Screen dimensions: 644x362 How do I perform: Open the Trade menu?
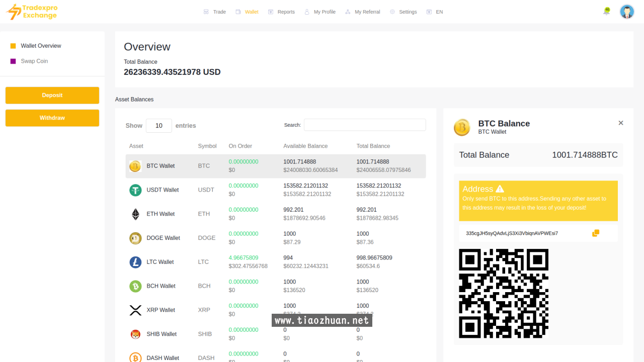point(215,12)
